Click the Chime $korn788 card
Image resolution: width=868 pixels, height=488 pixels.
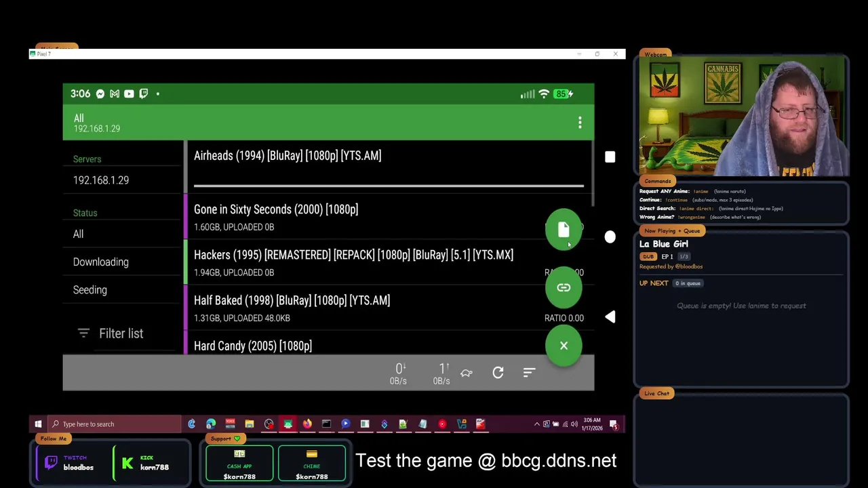tap(312, 464)
